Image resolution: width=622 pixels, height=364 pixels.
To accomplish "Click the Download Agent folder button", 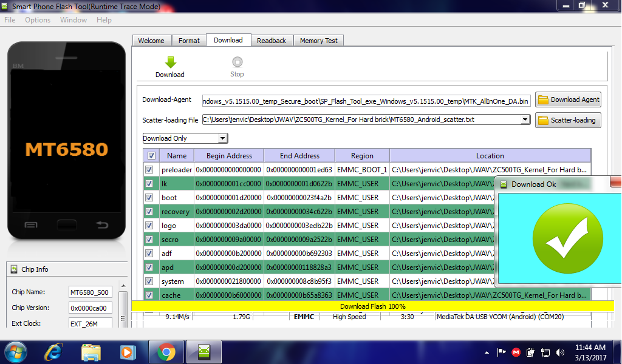I will coord(568,100).
